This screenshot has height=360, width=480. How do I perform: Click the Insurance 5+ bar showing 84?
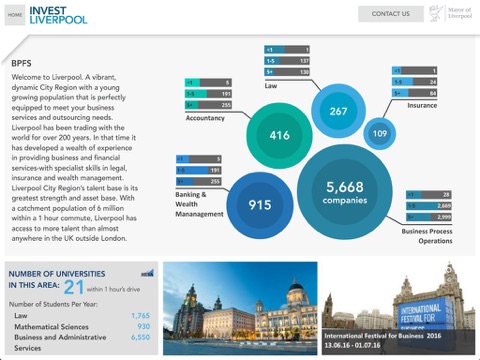point(414,93)
